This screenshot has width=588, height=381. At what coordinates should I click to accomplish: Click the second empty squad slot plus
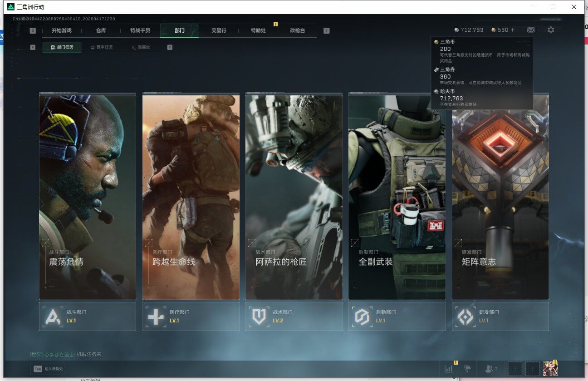[x=533, y=369]
